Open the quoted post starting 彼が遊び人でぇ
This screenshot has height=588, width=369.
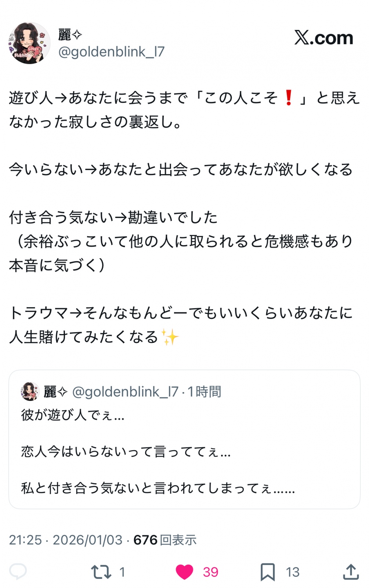pos(184,452)
